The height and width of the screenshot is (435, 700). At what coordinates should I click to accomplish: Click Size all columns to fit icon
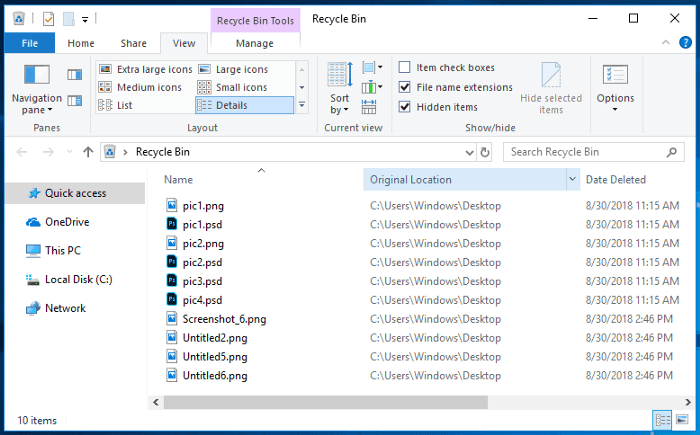click(369, 107)
